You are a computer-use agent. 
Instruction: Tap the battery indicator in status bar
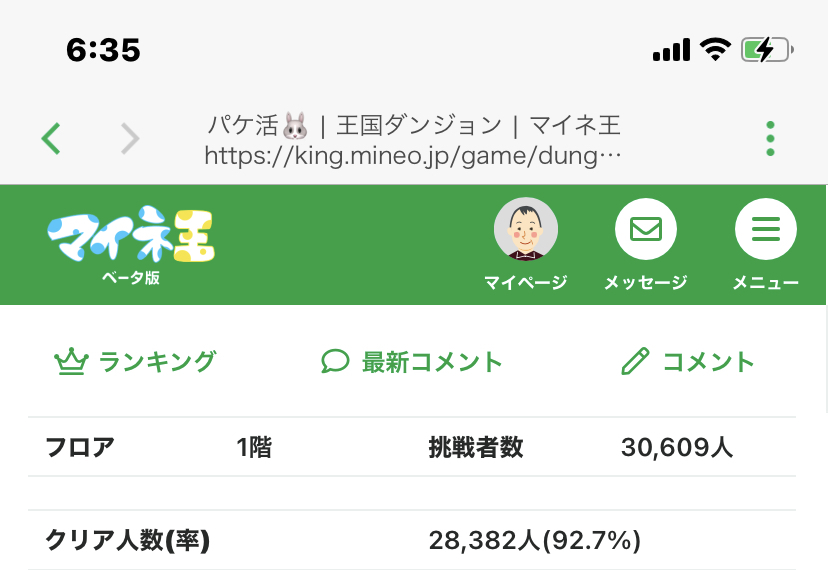[767, 49]
